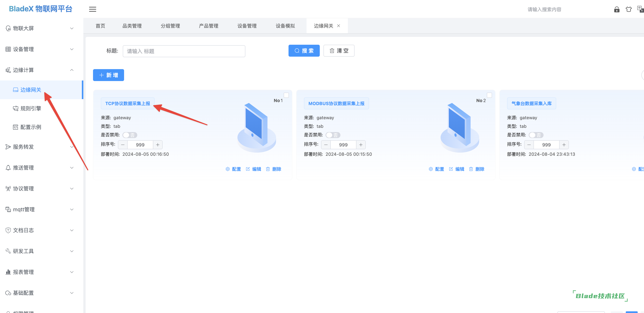This screenshot has height=313, width=644.
Task: Click the 服务转发 arrow icon
Action: click(x=8, y=147)
